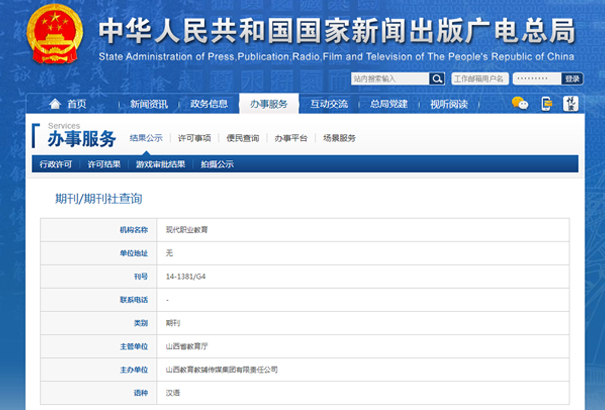Focus the 站内搜索输入 search field

pos(390,79)
